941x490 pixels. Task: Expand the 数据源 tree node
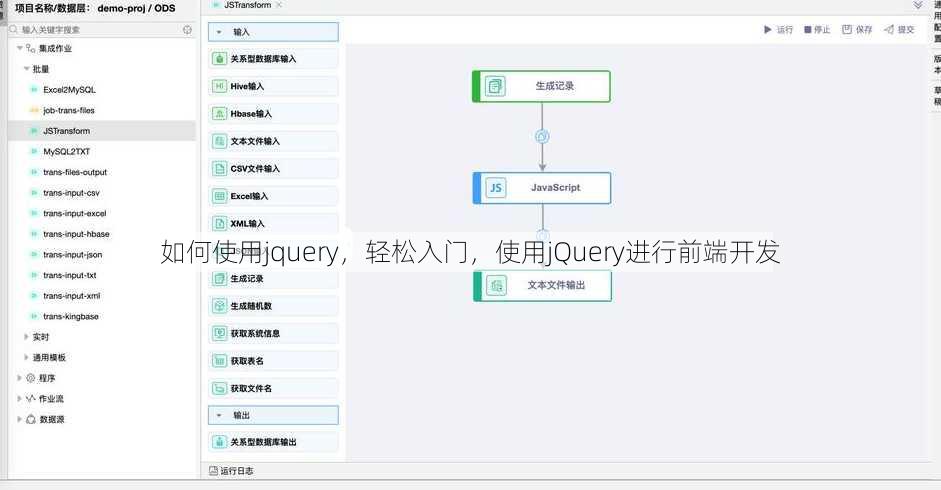pos(20,419)
